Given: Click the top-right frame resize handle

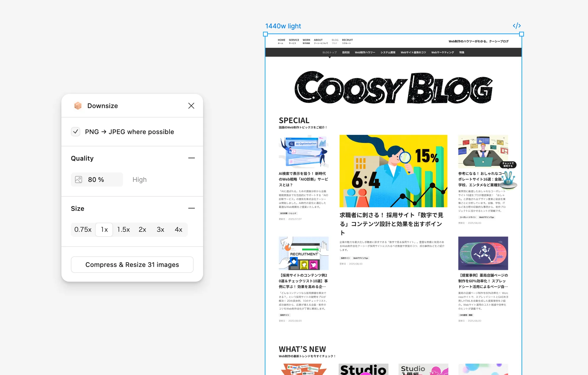Looking at the screenshot, I should pos(522,34).
